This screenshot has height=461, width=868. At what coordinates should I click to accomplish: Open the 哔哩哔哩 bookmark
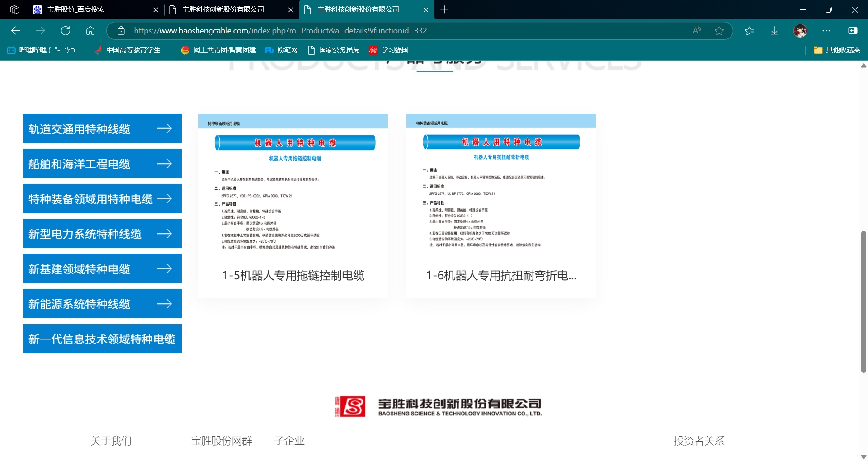[x=44, y=50]
